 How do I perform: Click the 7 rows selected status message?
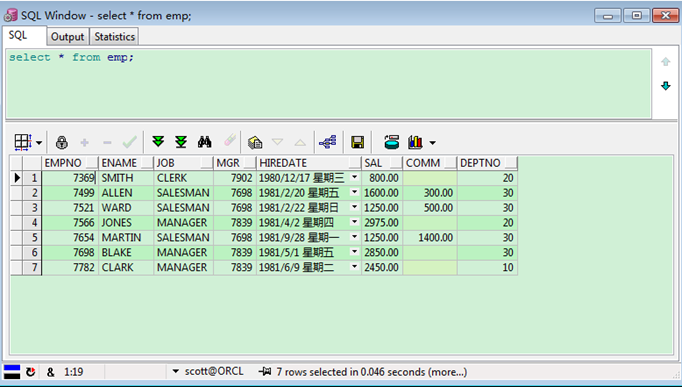pyautogui.click(x=372, y=372)
